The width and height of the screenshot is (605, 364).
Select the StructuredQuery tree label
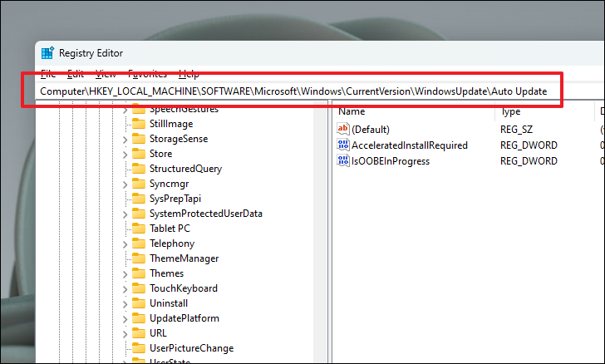185,169
